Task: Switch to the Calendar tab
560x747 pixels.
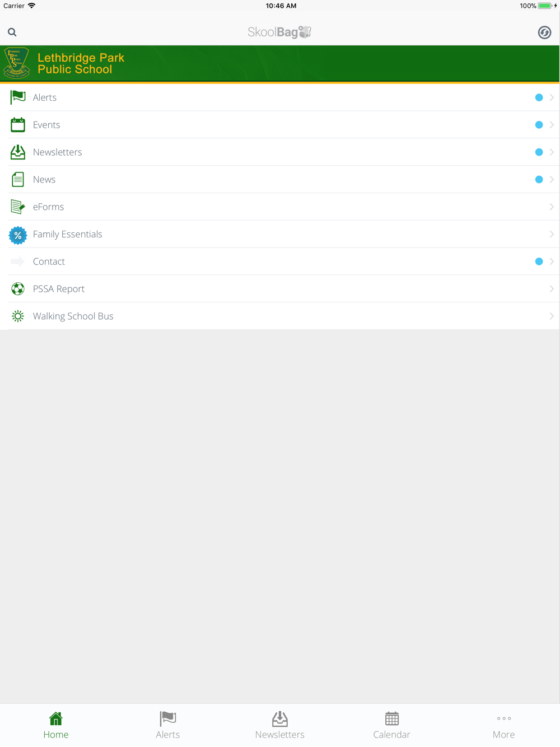Action: (391, 725)
